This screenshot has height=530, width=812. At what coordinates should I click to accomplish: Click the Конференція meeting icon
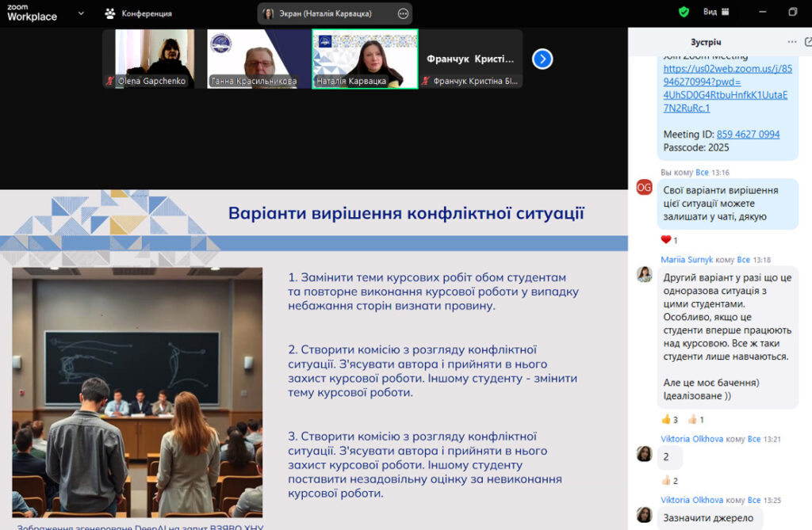point(110,13)
